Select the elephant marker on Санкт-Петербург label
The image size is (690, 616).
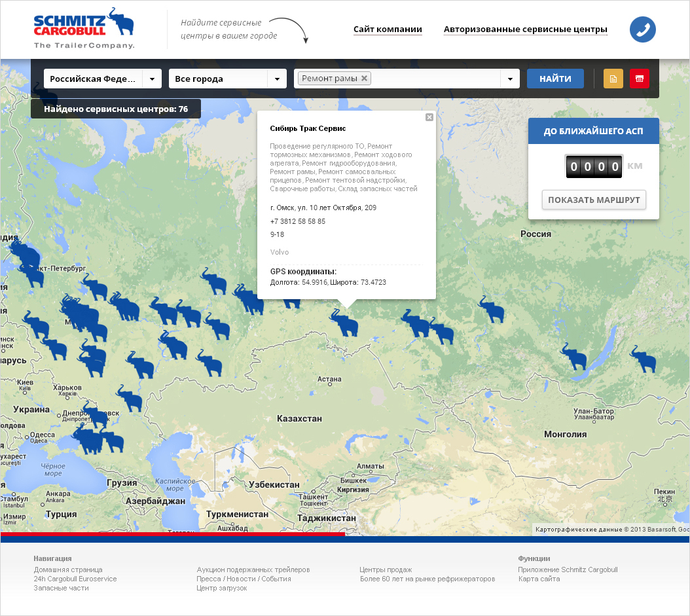(32, 275)
